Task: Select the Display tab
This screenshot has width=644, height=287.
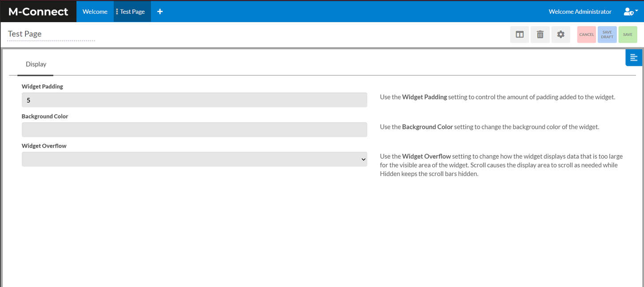Action: 36,64
